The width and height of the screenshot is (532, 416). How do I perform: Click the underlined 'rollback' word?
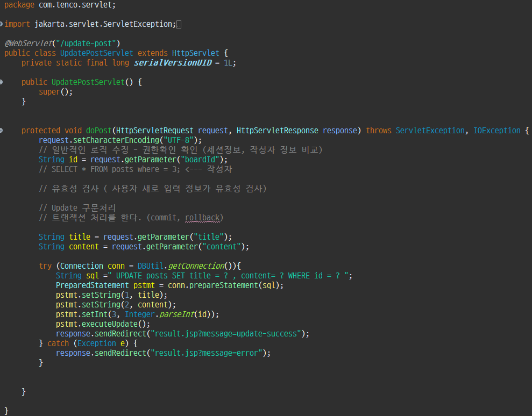coord(202,218)
